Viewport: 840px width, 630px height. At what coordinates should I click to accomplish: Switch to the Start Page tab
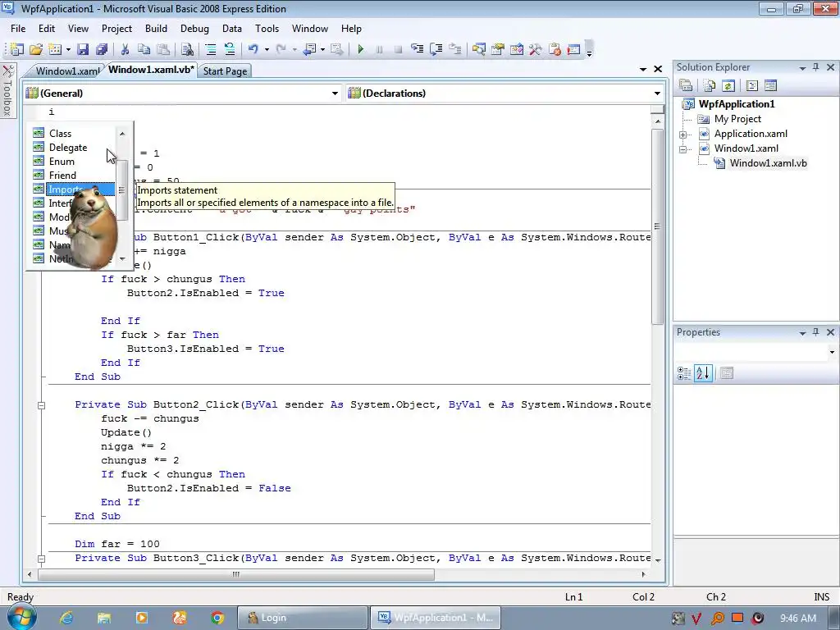225,71
